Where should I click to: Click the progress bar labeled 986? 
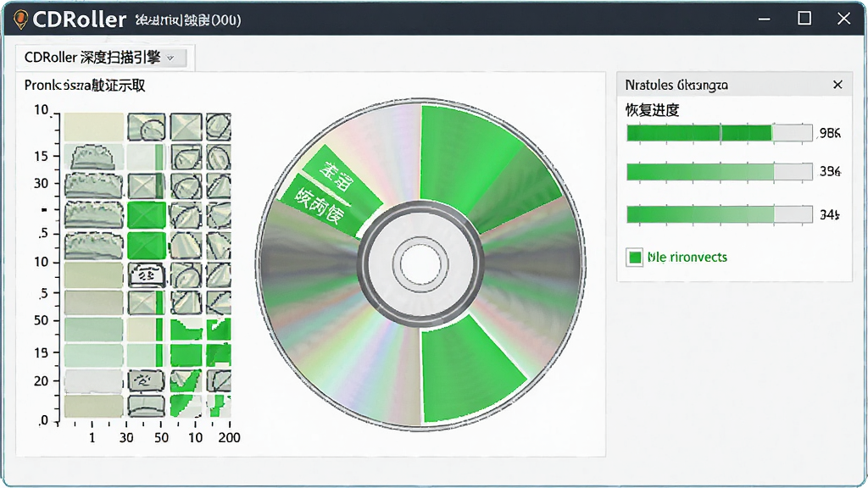[719, 133]
